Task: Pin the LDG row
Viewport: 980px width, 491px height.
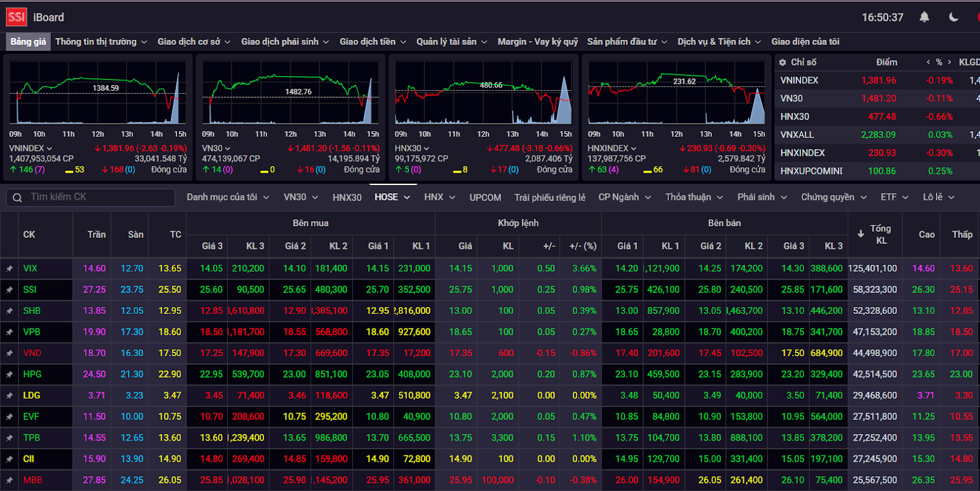Action: pyautogui.click(x=9, y=395)
